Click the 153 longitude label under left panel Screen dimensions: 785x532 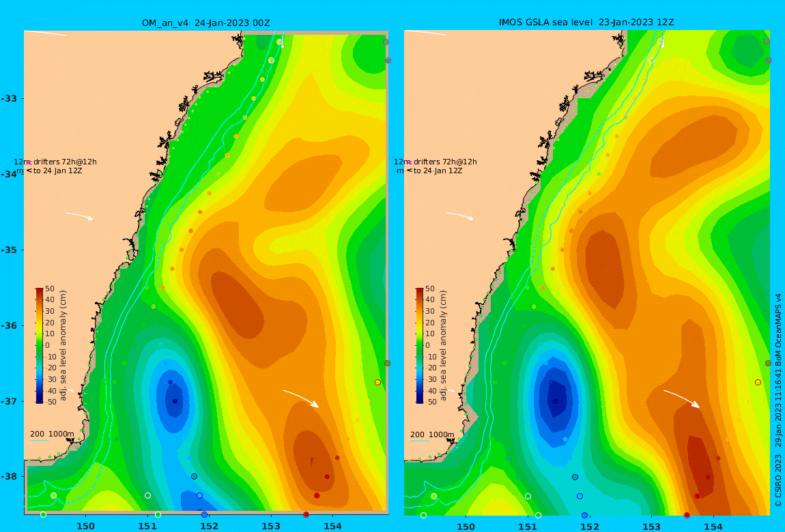(x=271, y=526)
